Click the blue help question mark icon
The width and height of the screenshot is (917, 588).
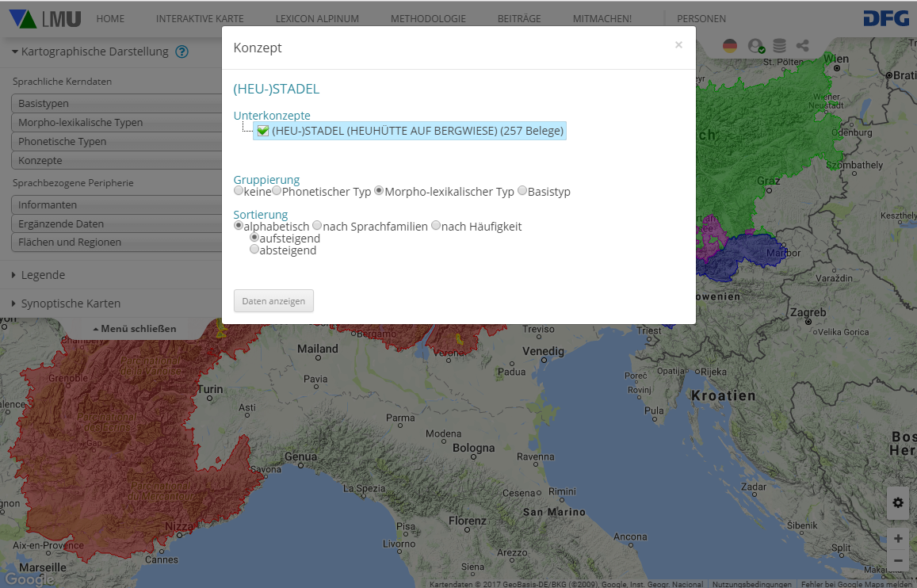[182, 52]
